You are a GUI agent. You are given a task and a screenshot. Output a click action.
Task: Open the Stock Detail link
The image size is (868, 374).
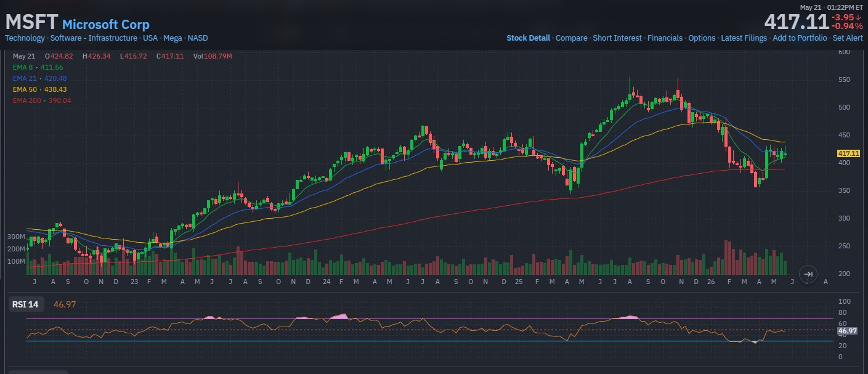(528, 38)
